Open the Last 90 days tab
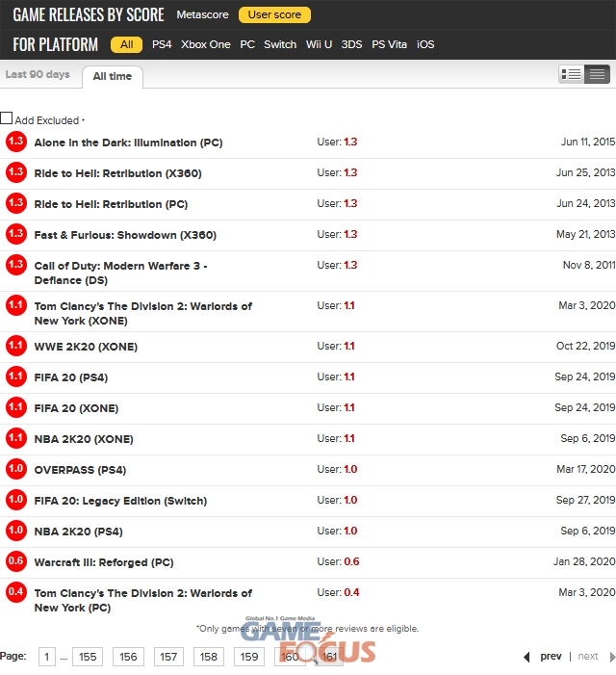Screen dimensions: 616x675 click(x=38, y=74)
